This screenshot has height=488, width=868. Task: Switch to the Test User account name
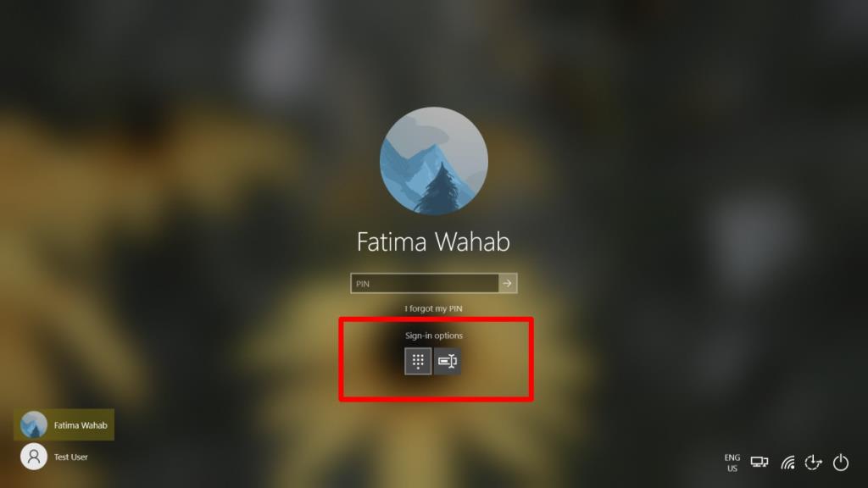[71, 457]
